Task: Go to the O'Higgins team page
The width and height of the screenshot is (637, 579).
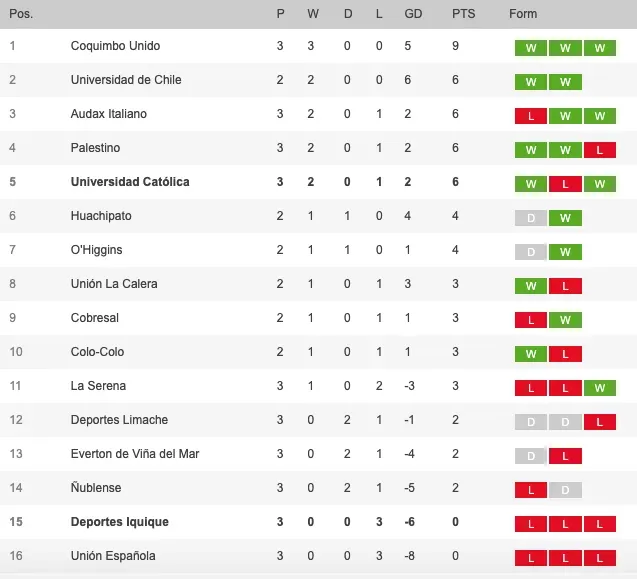Action: pos(96,250)
